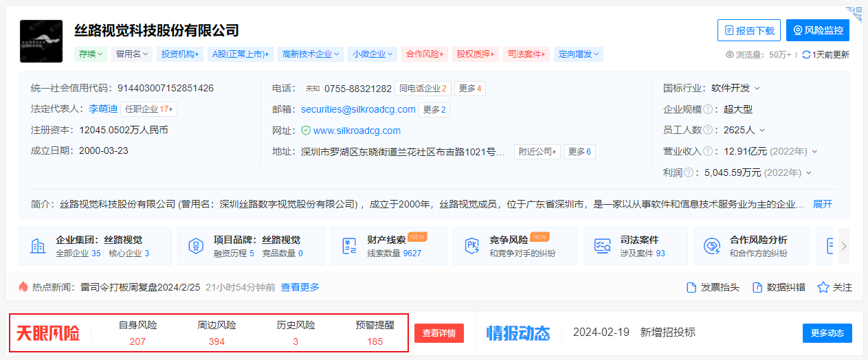Click the 竞争风险 PK icon
The width and height of the screenshot is (868, 360).
click(x=472, y=246)
